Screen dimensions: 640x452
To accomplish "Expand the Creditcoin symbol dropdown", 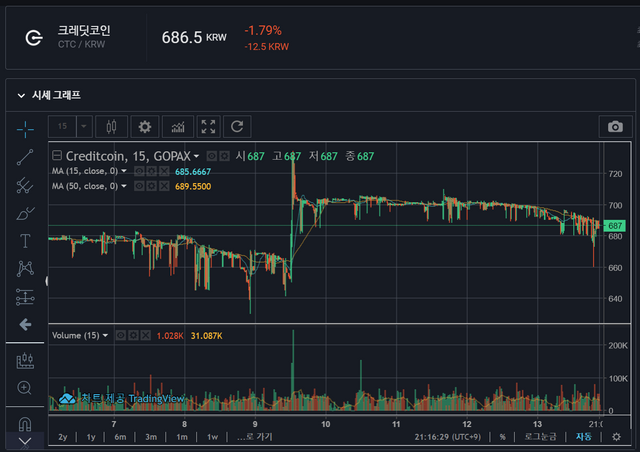I will tap(197, 156).
